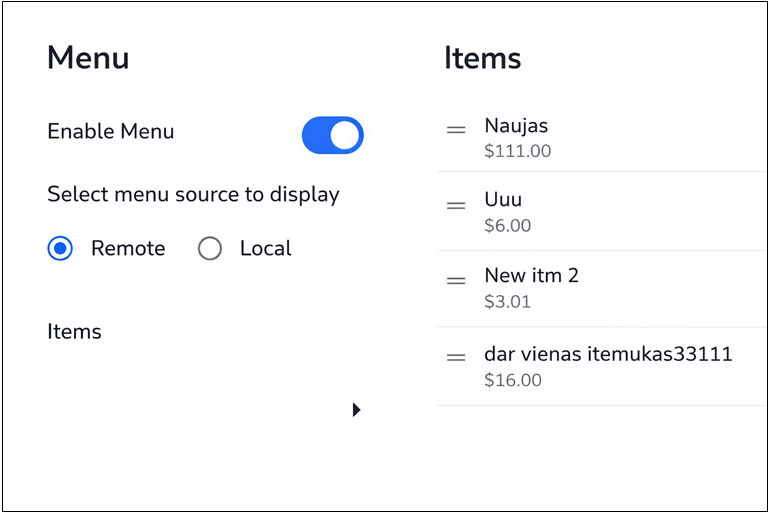Toggle the Enable Menu switch
The height and width of the screenshot is (512, 768).
pyautogui.click(x=332, y=135)
